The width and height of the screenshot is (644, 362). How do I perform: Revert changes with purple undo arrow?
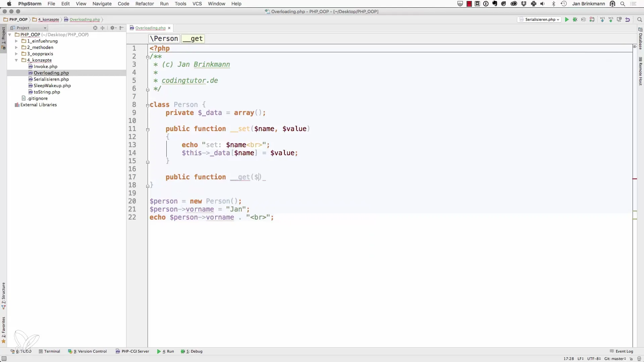coord(628,19)
